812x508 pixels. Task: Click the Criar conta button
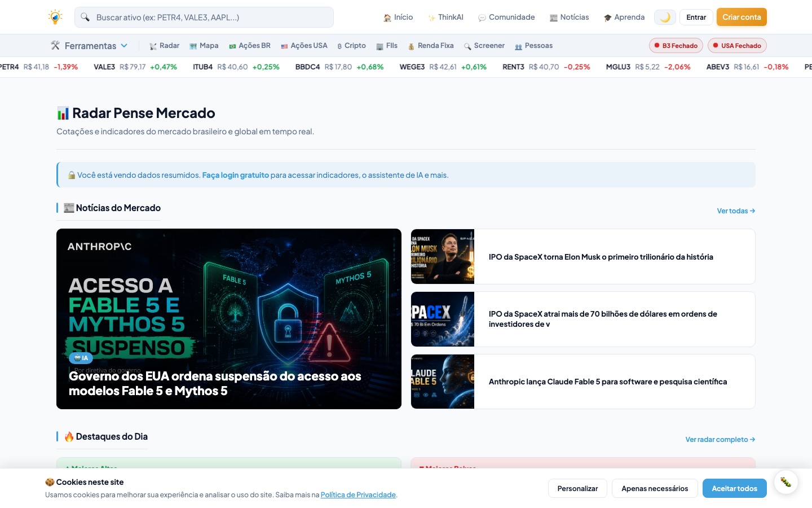pyautogui.click(x=742, y=17)
